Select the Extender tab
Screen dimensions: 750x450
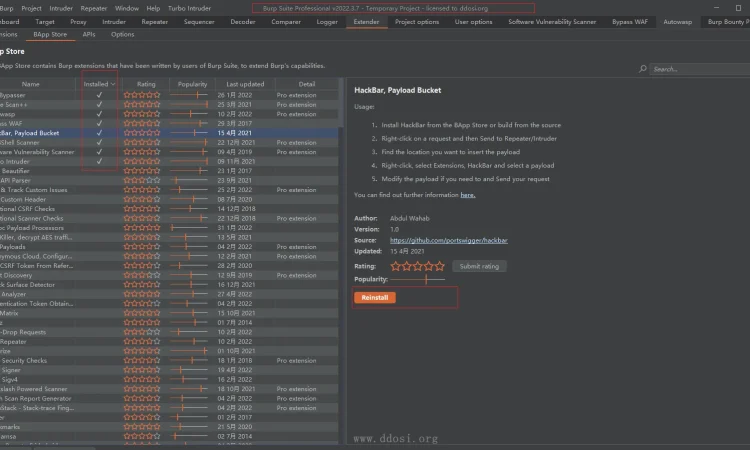[366, 22]
